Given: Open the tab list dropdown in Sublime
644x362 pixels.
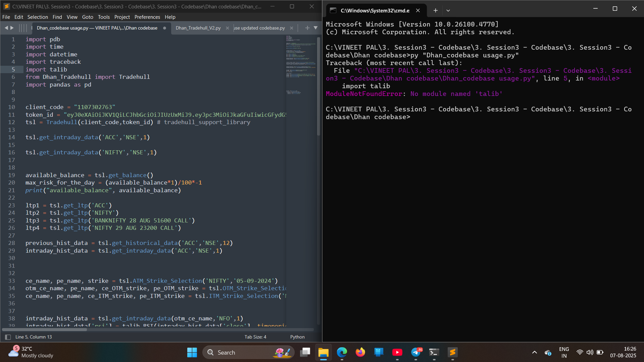Looking at the screenshot, I should coord(315,28).
